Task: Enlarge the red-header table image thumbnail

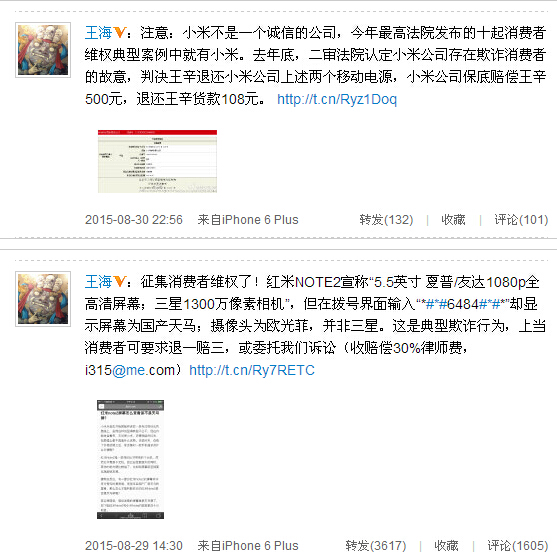Action: 157,161
